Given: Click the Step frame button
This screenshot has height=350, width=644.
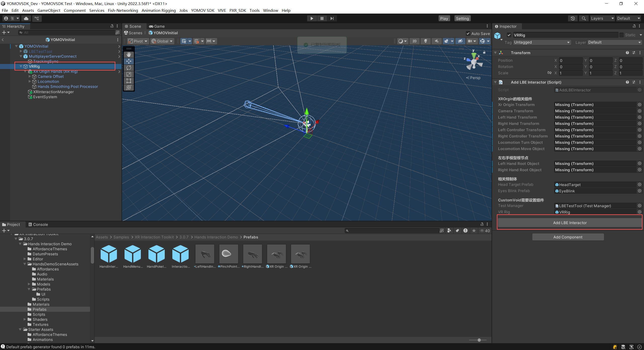Looking at the screenshot, I should 332,18.
